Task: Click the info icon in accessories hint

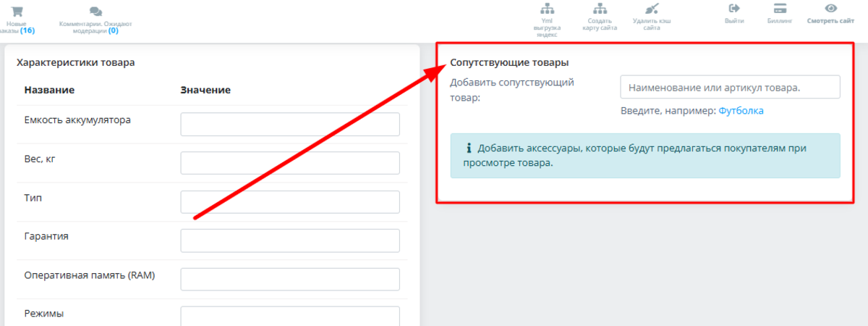Action: (x=468, y=148)
